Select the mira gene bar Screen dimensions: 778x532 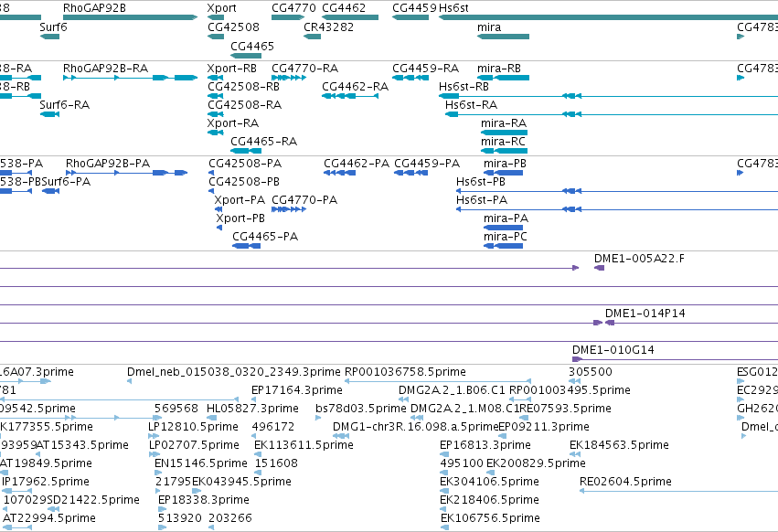point(503,37)
